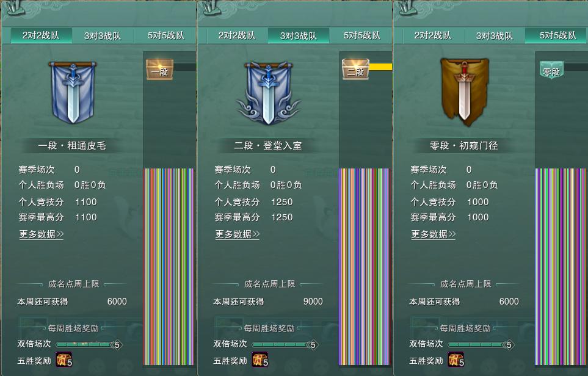Image resolution: width=588 pixels, height=376 pixels.
Task: Switch to 2对2战队 tab in left panel
Action: pos(41,35)
